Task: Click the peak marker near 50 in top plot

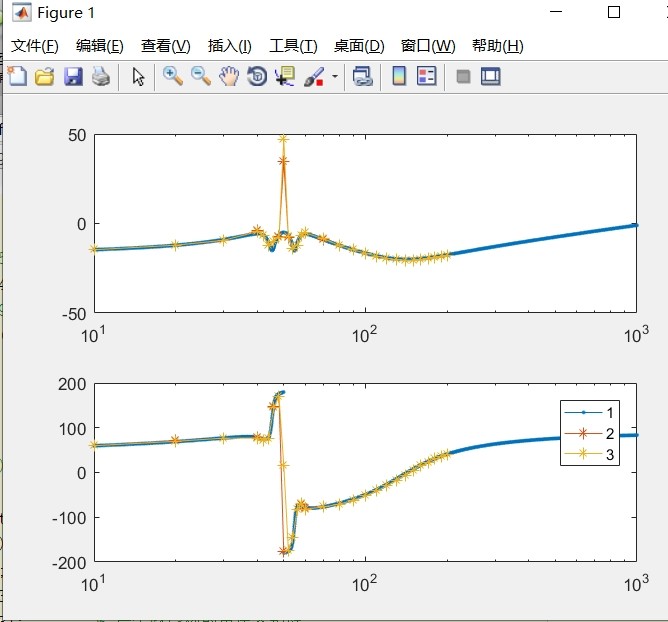Action: (x=283, y=139)
